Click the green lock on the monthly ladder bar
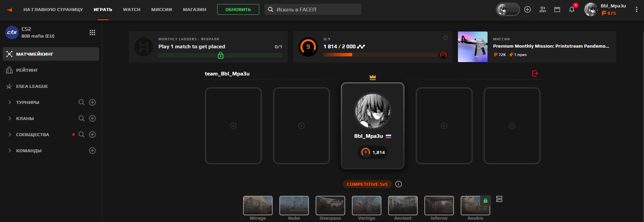Image resolution: width=644 pixels, height=222 pixels. [221, 55]
